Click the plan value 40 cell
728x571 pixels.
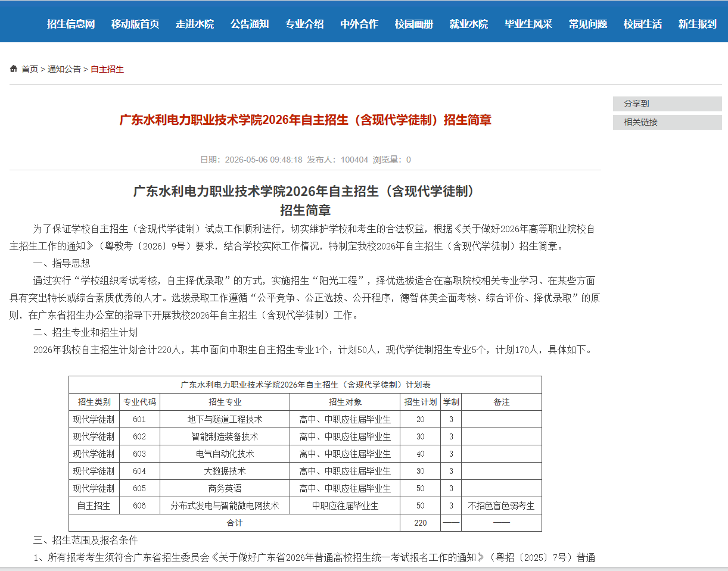(x=421, y=454)
